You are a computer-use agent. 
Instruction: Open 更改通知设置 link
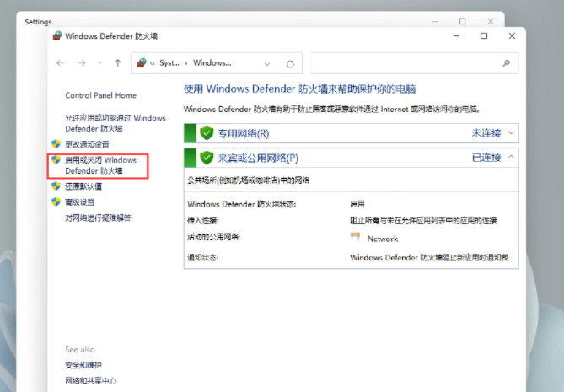pos(87,144)
